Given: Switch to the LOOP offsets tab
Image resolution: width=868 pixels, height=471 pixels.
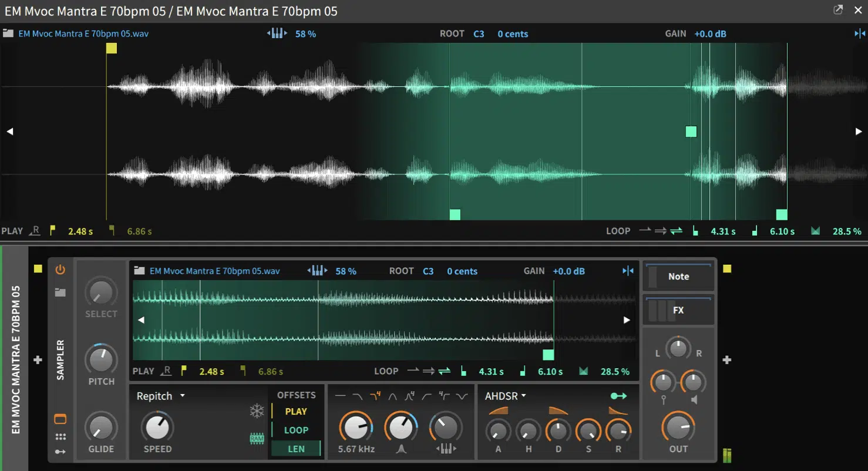Looking at the screenshot, I should [x=296, y=430].
